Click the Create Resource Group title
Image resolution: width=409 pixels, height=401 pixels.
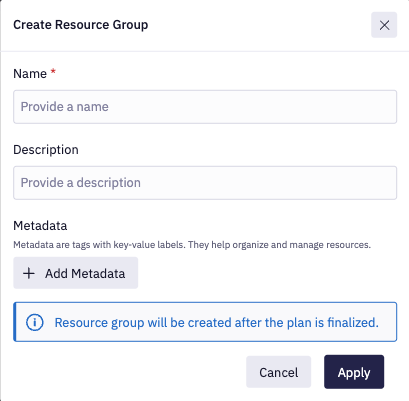81,25
